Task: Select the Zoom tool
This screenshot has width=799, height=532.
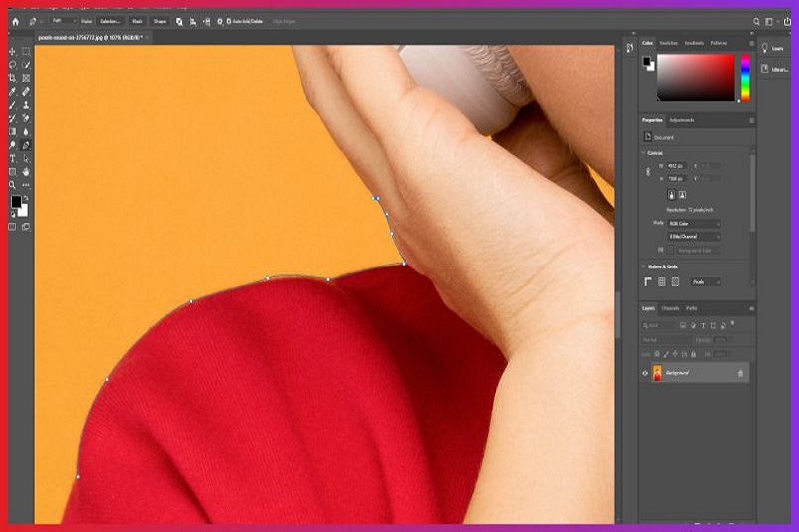Action: [12, 185]
